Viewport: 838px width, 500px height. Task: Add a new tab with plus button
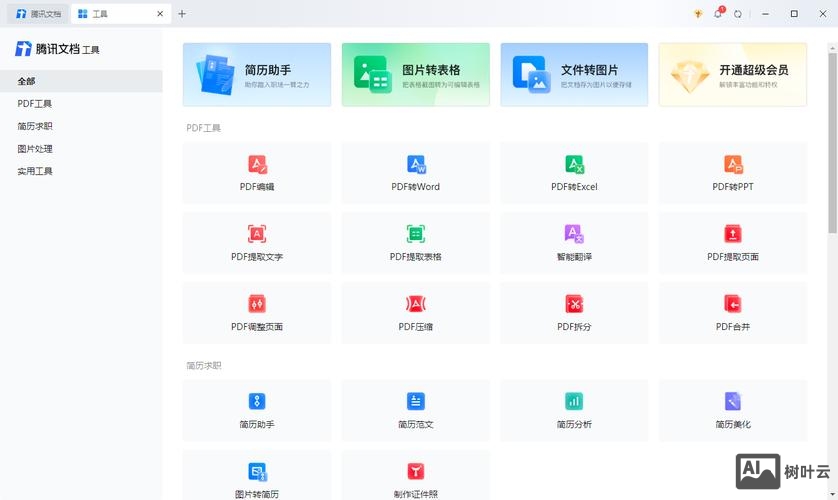point(182,14)
